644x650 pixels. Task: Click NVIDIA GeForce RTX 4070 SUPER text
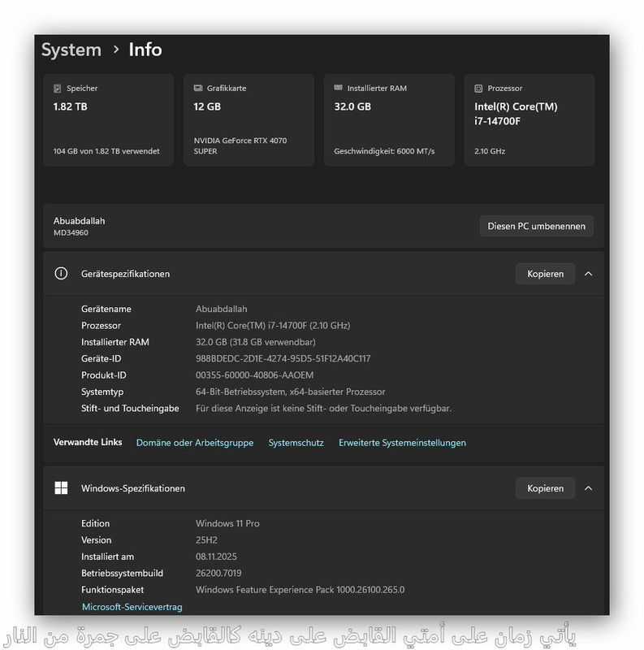point(240,146)
